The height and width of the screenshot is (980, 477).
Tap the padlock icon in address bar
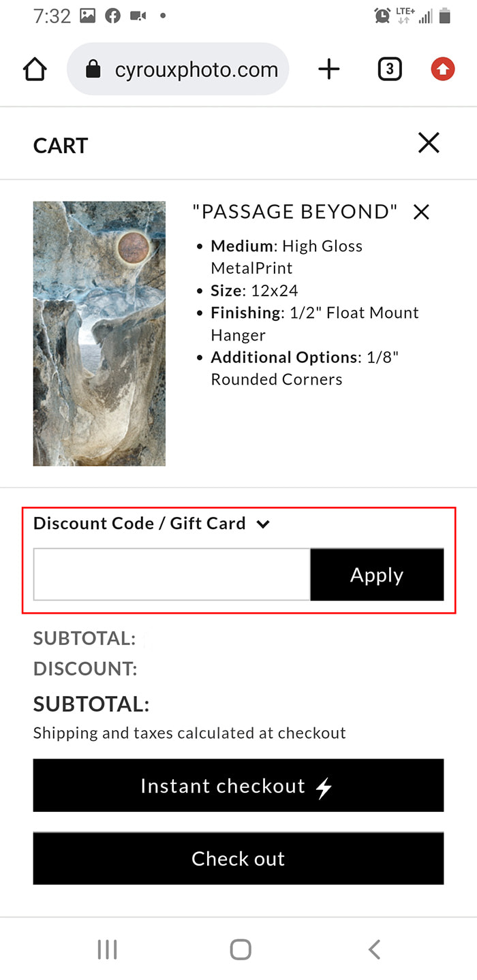pos(93,69)
